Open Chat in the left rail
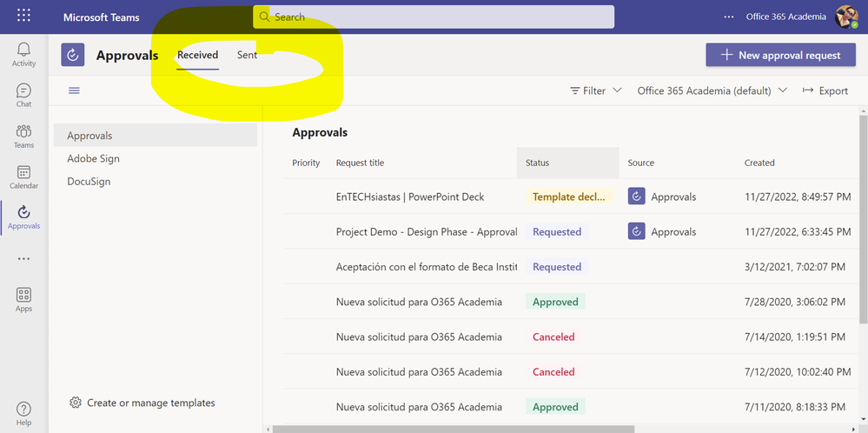This screenshot has width=868, height=433. [x=23, y=96]
